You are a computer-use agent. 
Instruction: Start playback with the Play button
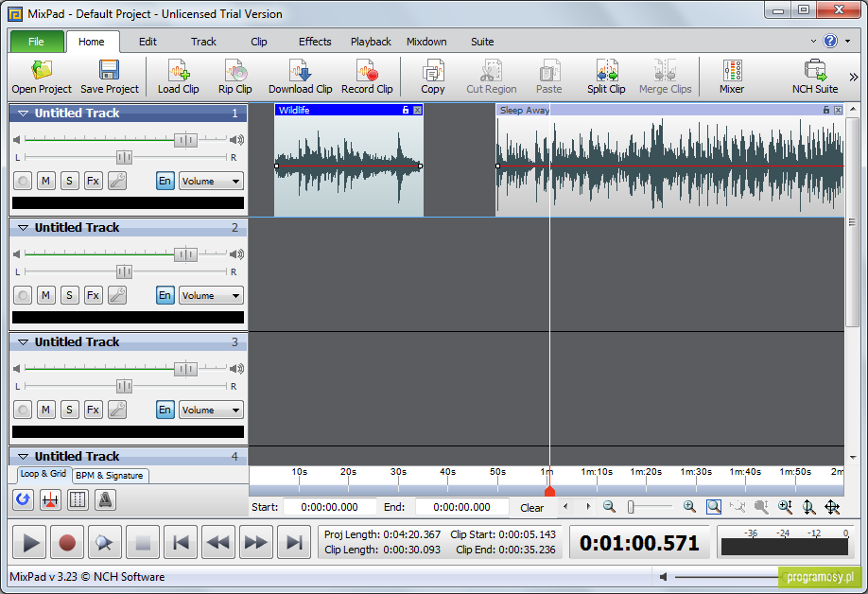(x=30, y=543)
